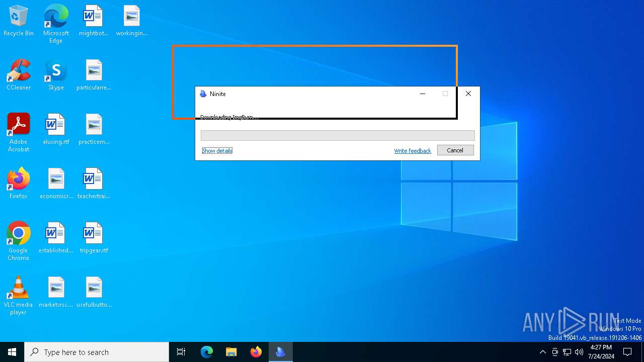Close the Ninite window
Screen dimensions: 644x362
pos(468,94)
